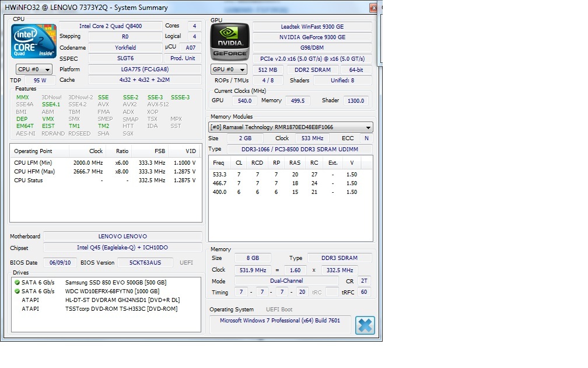588x368 pixels.
Task: Click the SSSE-3 feature label
Action: (x=180, y=97)
